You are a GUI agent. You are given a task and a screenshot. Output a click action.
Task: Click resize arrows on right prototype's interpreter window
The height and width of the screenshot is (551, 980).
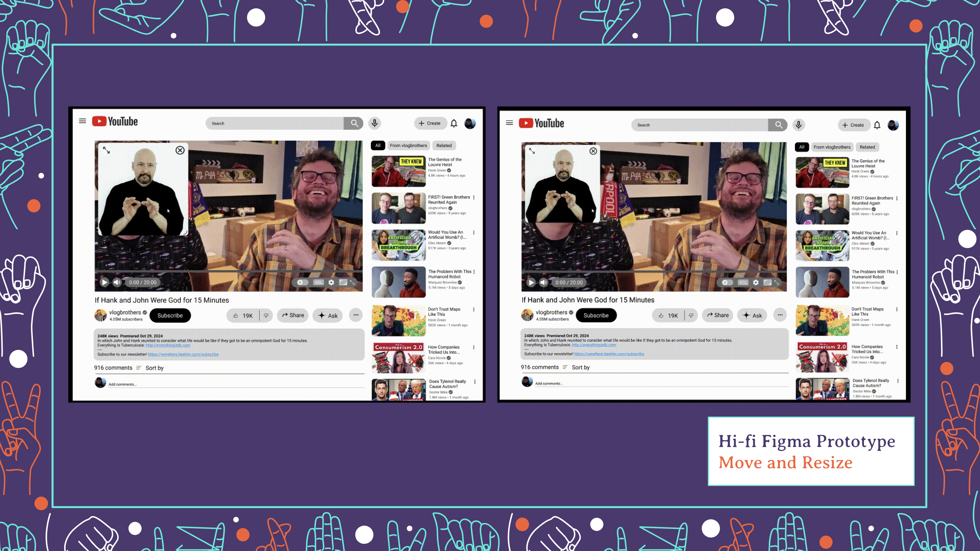[532, 151]
